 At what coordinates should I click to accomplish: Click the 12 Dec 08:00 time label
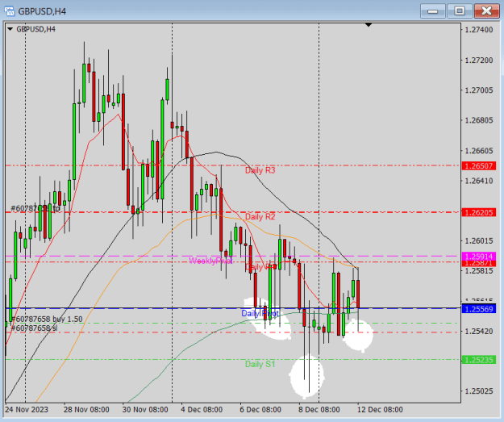pyautogui.click(x=380, y=410)
